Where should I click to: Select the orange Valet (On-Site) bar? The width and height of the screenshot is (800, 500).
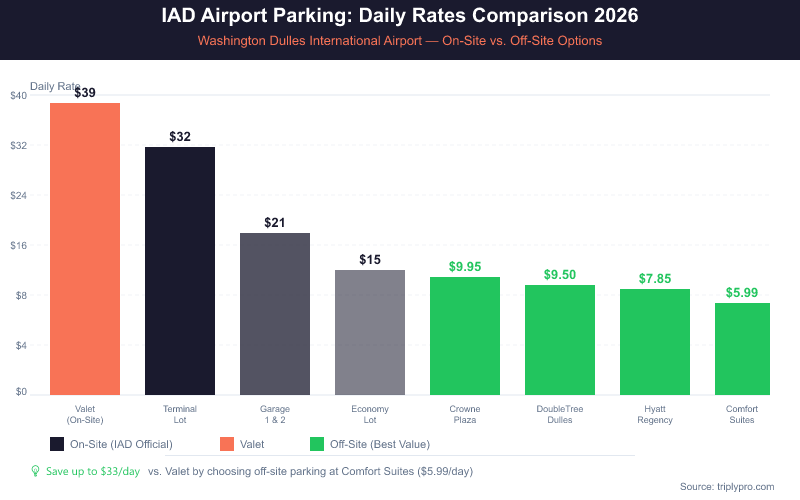pos(85,249)
